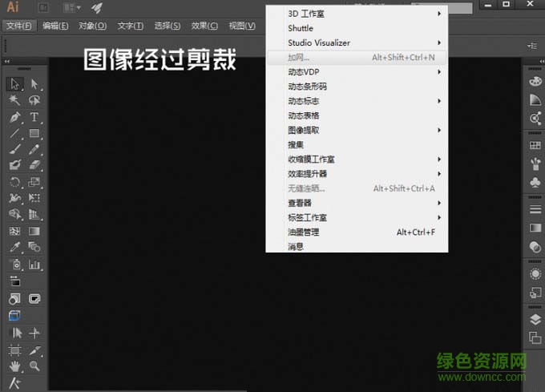
Task: Open the Color palette panel icon
Action: coord(535,81)
